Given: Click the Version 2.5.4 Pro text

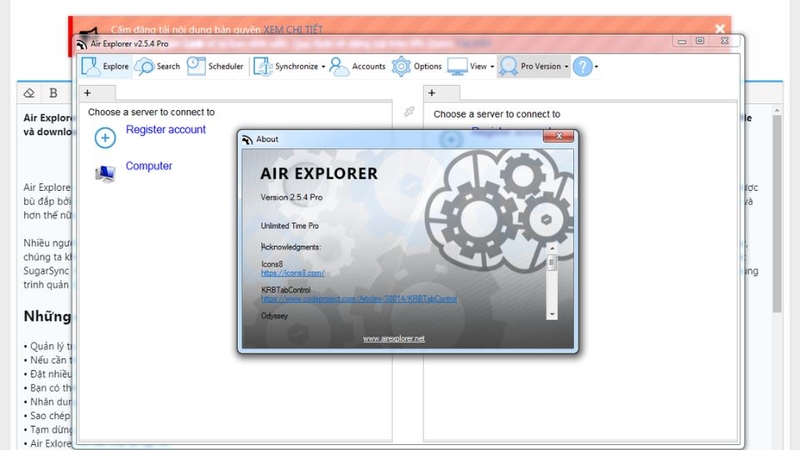Looking at the screenshot, I should [x=291, y=197].
